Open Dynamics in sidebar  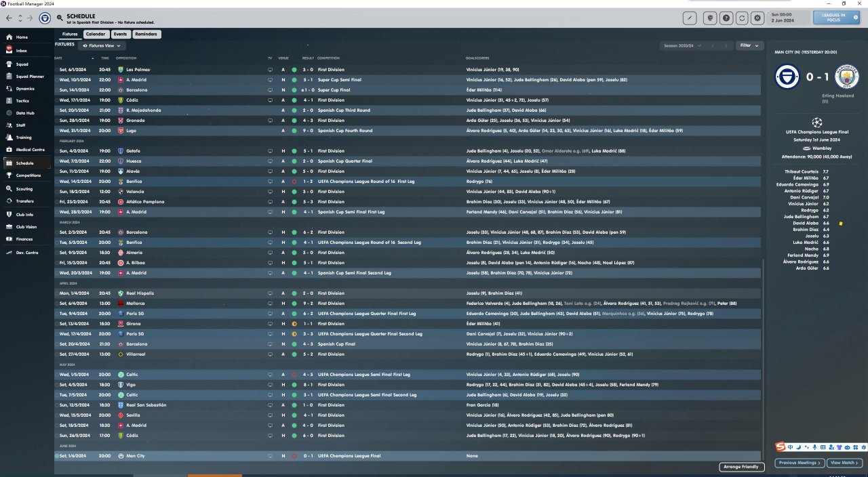[x=25, y=89]
